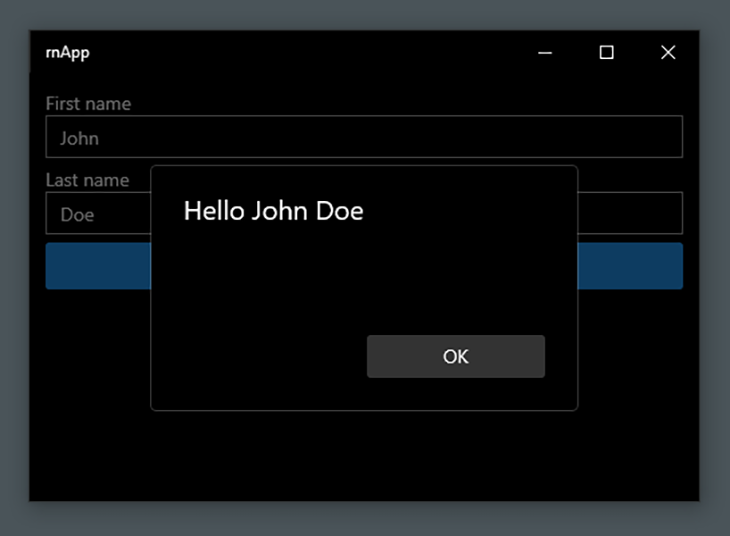Click the OK button in the dialog
The width and height of the screenshot is (730, 536).
455,357
